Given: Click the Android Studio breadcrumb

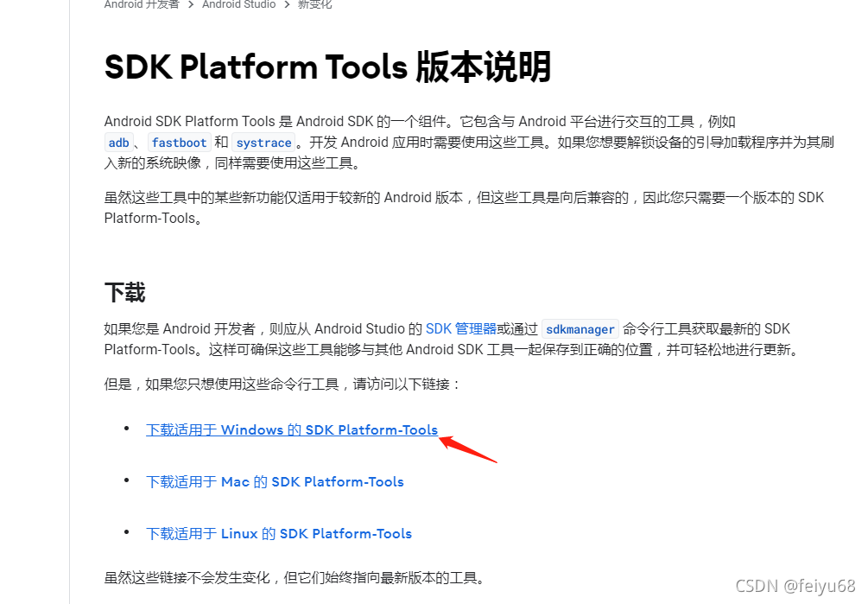Looking at the screenshot, I should pos(238,4).
